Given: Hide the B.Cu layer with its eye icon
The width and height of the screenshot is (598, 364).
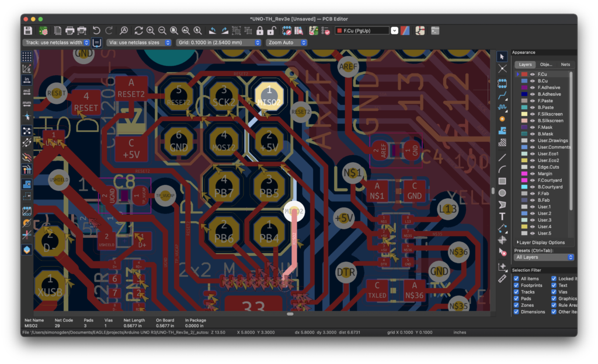Looking at the screenshot, I should (x=533, y=81).
